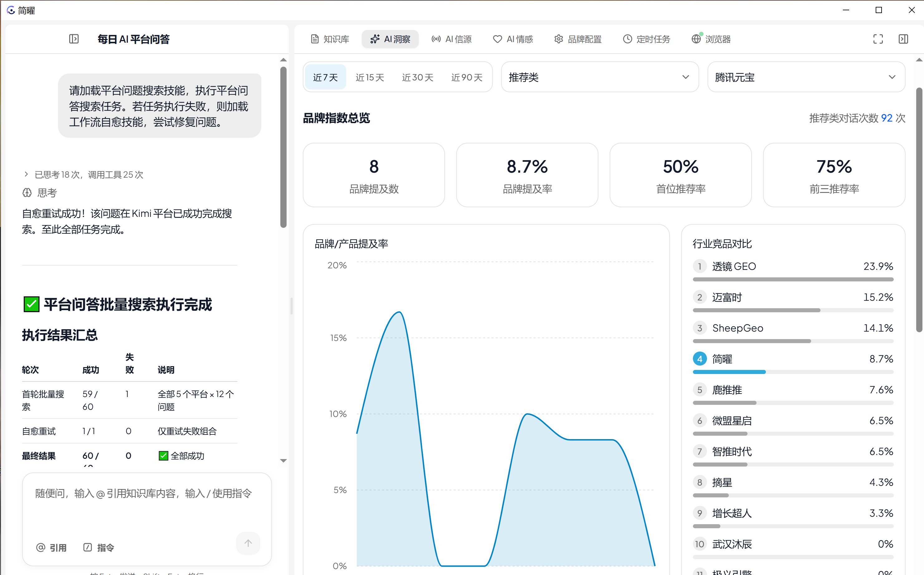This screenshot has height=575, width=924.
Task: Switch to the 浏览器 tab
Action: (x=711, y=39)
